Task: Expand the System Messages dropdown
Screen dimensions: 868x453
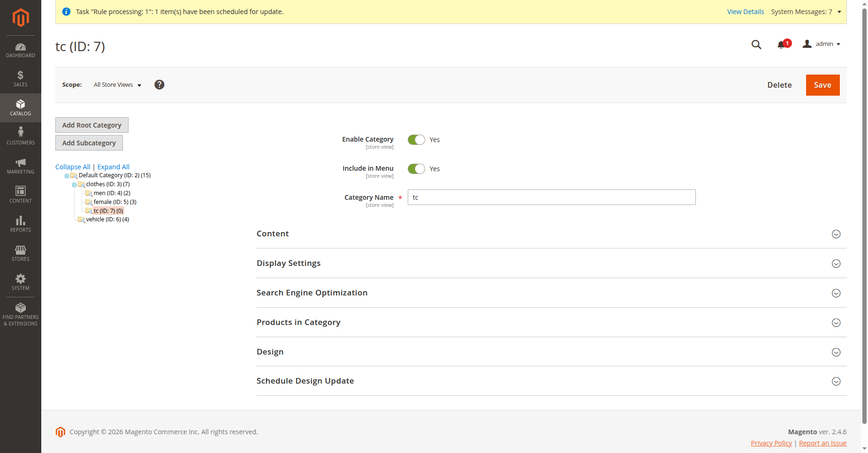Action: (806, 12)
